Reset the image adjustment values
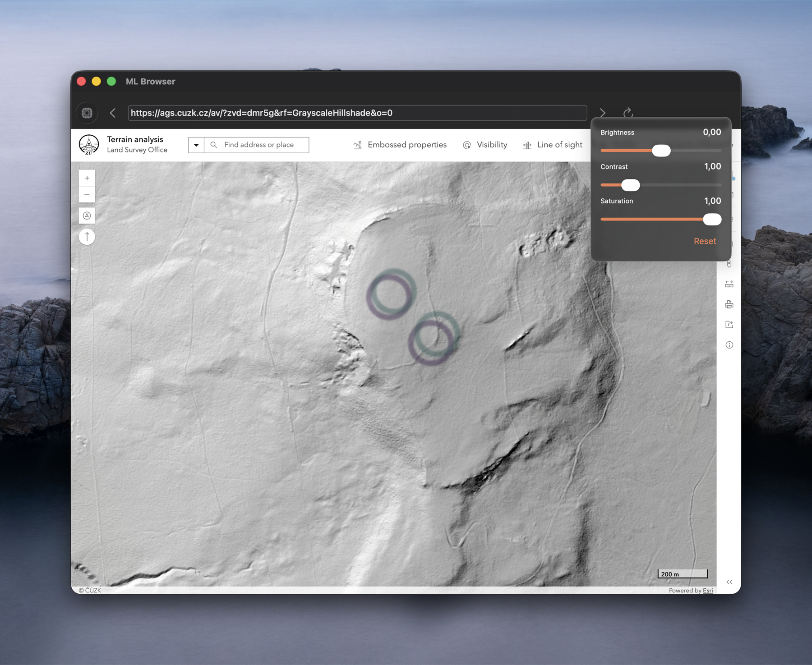 click(705, 241)
